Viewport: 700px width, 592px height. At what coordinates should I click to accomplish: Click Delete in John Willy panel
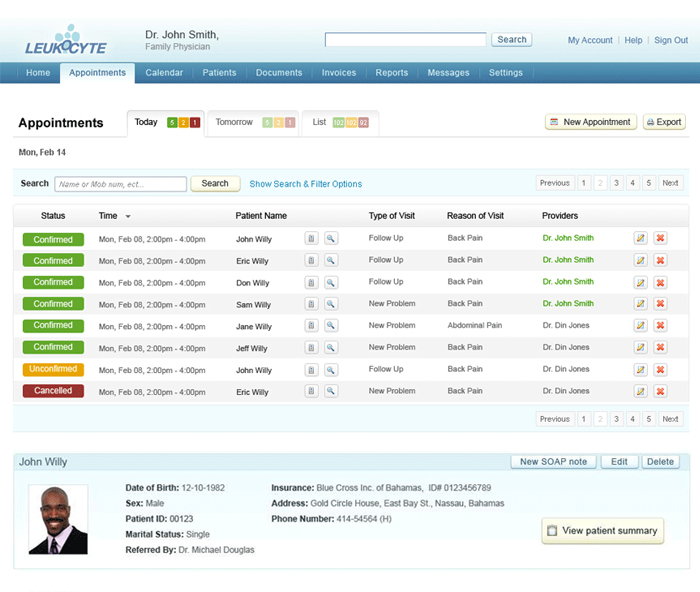pyautogui.click(x=660, y=462)
